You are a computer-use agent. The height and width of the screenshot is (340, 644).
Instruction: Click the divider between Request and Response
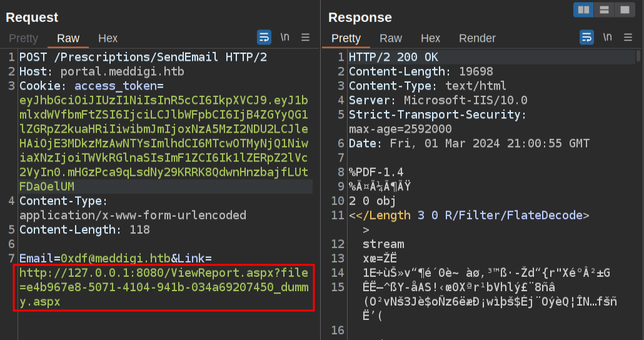point(320,188)
